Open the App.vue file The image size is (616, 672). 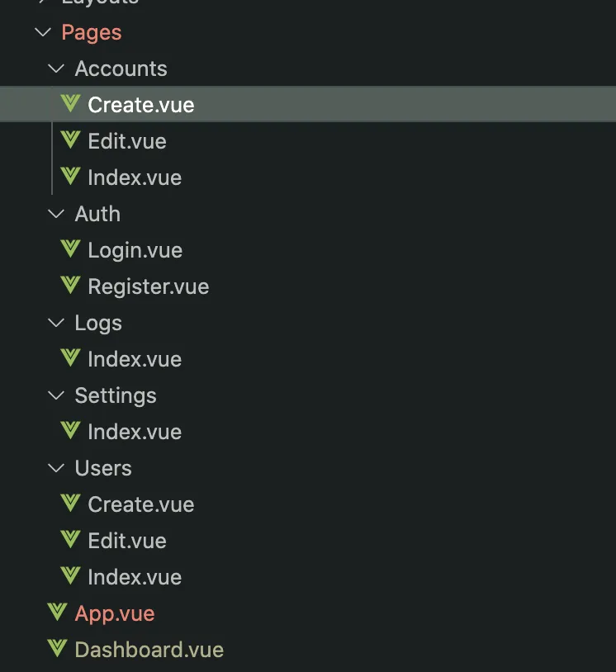click(115, 613)
